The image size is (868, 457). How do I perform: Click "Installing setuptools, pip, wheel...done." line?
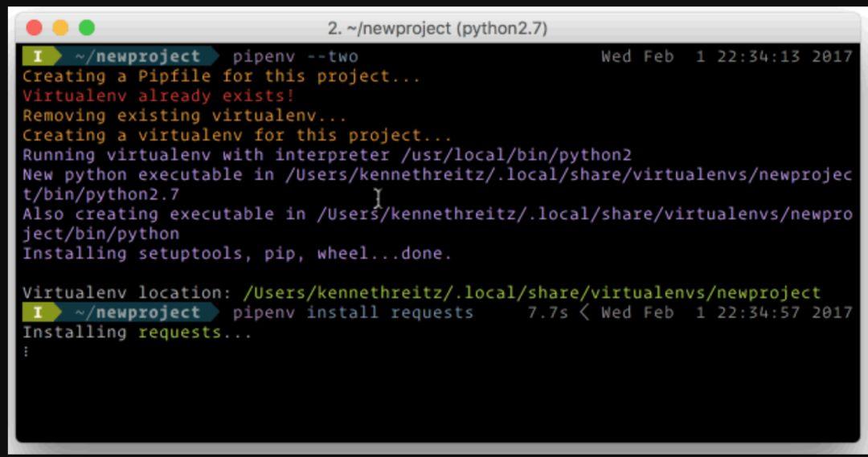(237, 253)
